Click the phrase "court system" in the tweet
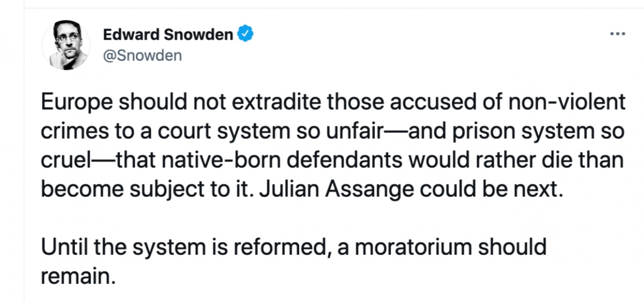The width and height of the screenshot is (644, 301). click(x=199, y=132)
